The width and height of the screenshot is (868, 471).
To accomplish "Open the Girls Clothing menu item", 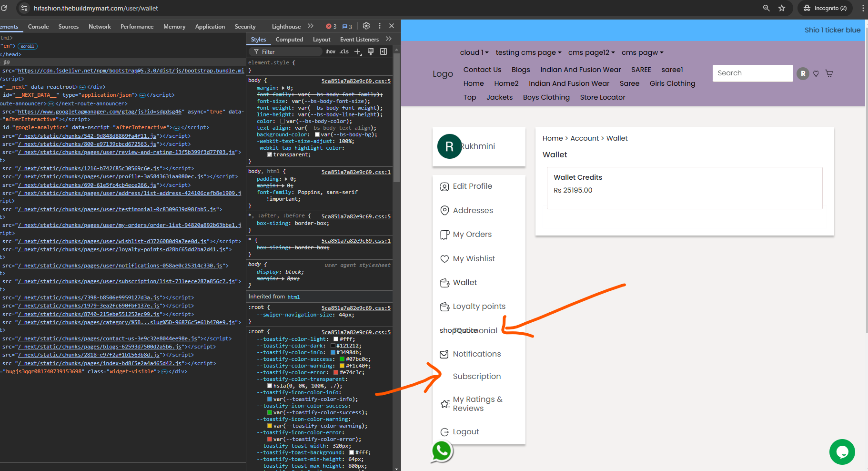I will click(672, 83).
